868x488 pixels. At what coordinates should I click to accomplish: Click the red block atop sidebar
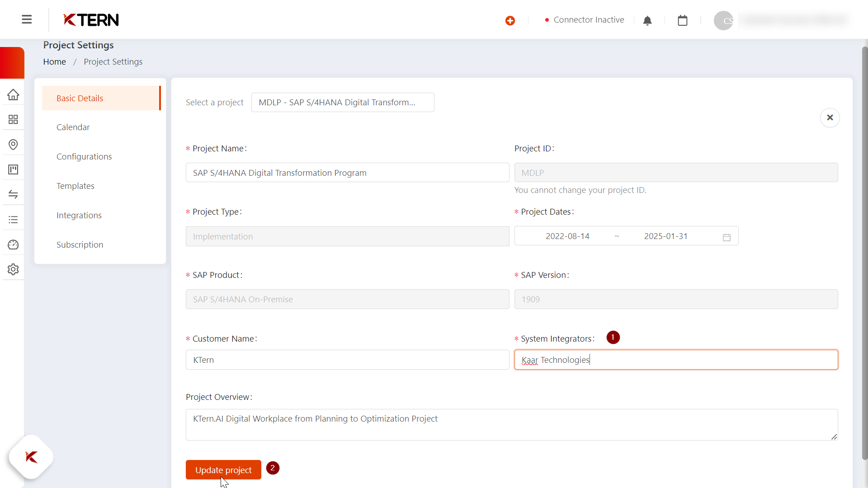click(x=12, y=63)
